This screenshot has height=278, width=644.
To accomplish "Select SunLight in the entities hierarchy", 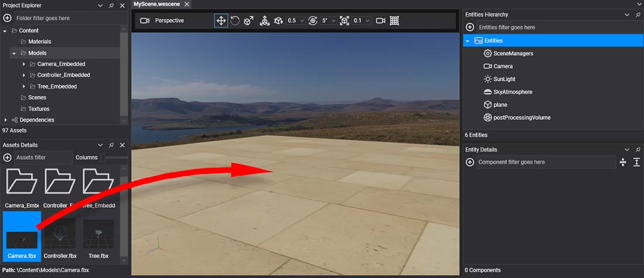I will (504, 79).
